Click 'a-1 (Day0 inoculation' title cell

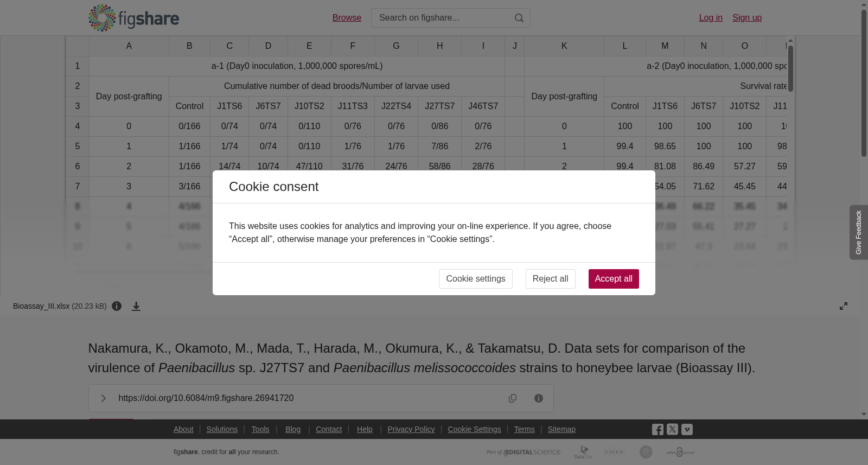tap(297, 66)
